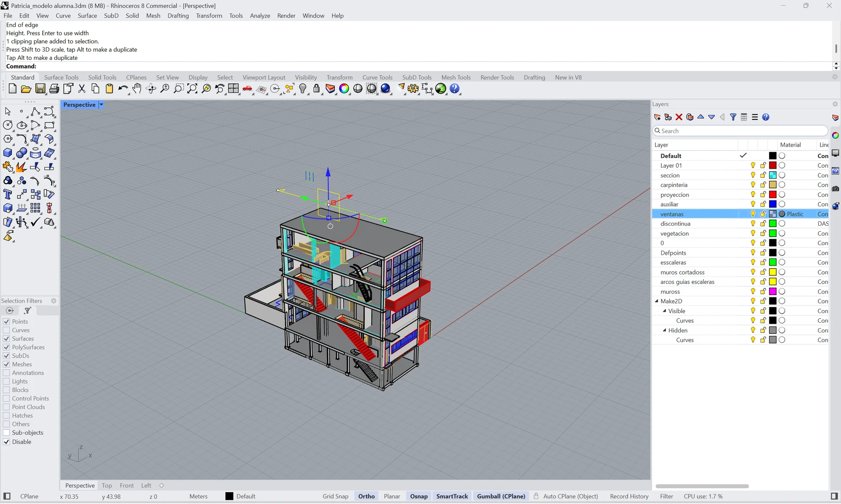Enable the Curves selection filter checkbox
Viewport: 841px width, 504px height.
tap(6, 330)
